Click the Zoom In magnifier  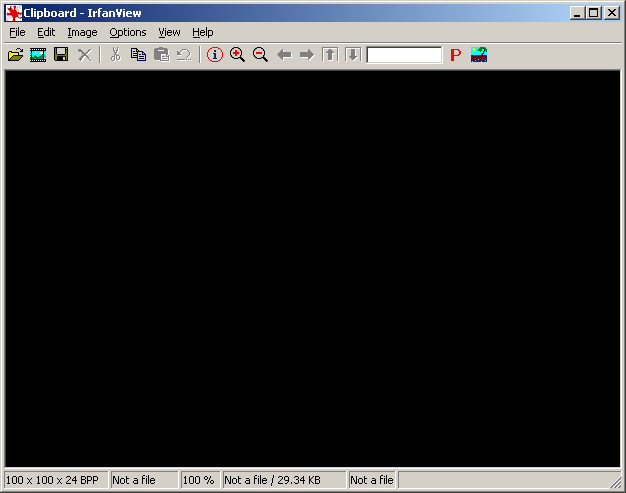(238, 55)
